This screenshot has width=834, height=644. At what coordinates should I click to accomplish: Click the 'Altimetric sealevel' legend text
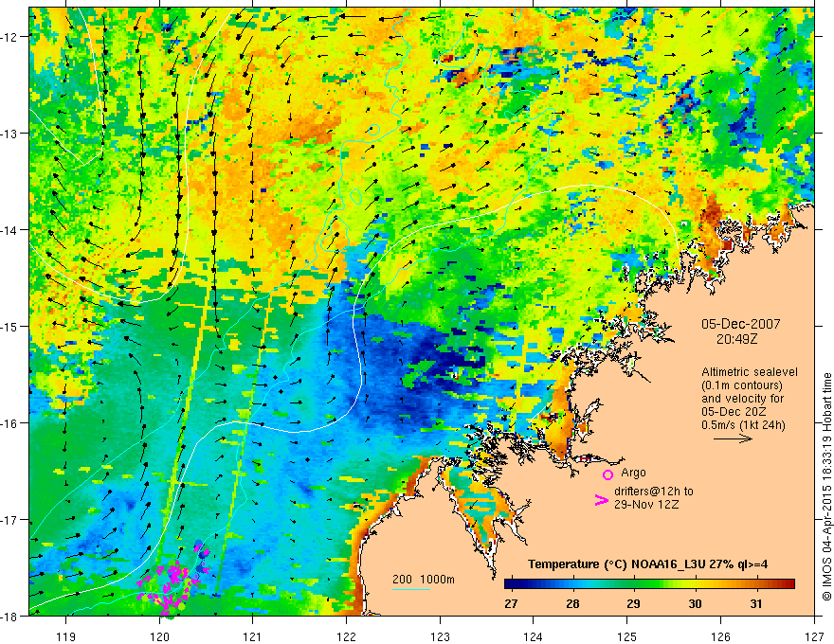coord(750,372)
